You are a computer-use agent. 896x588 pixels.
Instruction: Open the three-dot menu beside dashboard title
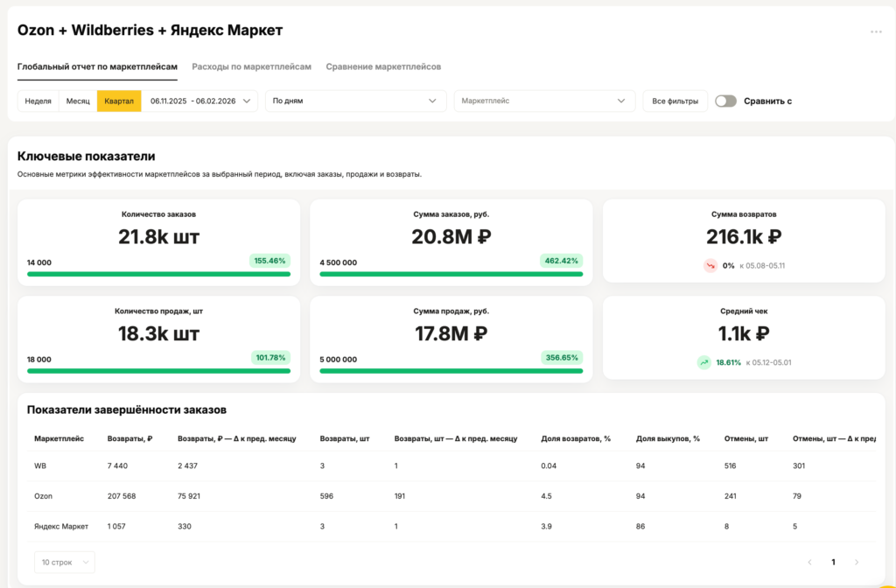point(876,32)
